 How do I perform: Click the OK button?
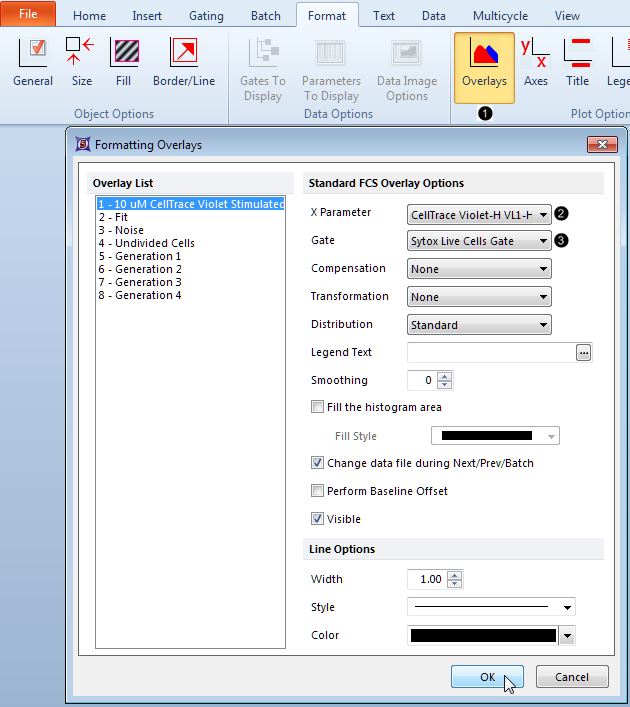tap(487, 677)
